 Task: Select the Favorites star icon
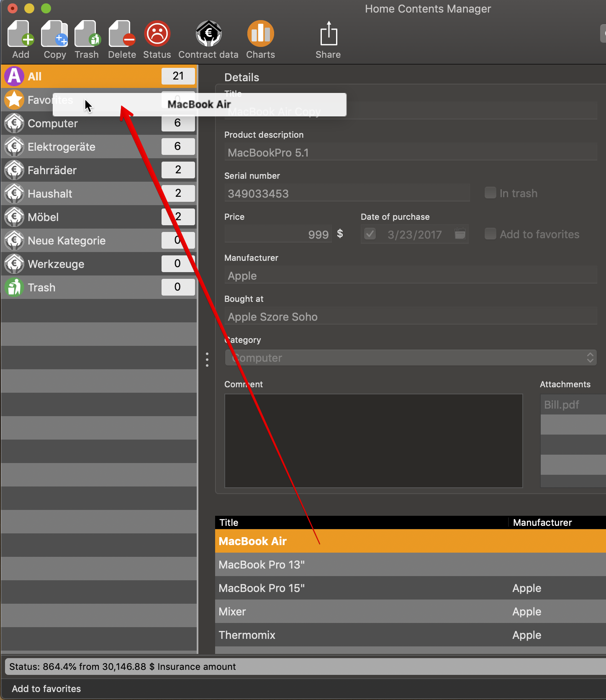click(14, 100)
